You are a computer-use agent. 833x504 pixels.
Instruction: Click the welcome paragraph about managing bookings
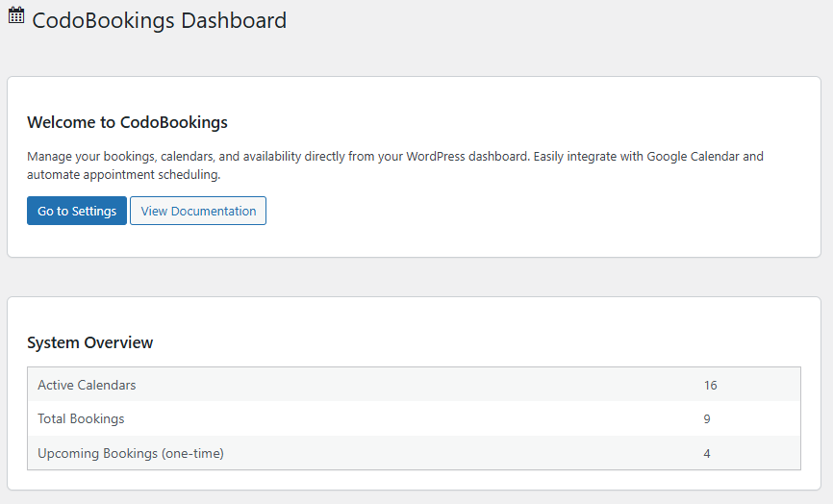(395, 165)
